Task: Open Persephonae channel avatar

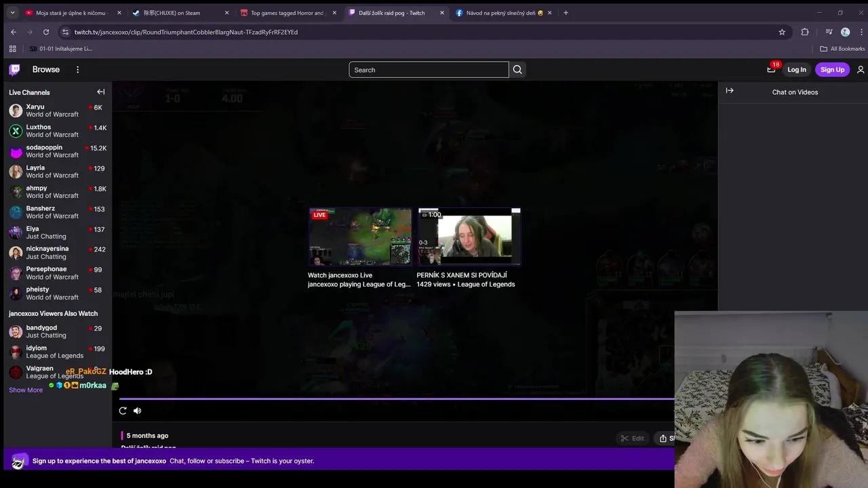Action: point(16,273)
